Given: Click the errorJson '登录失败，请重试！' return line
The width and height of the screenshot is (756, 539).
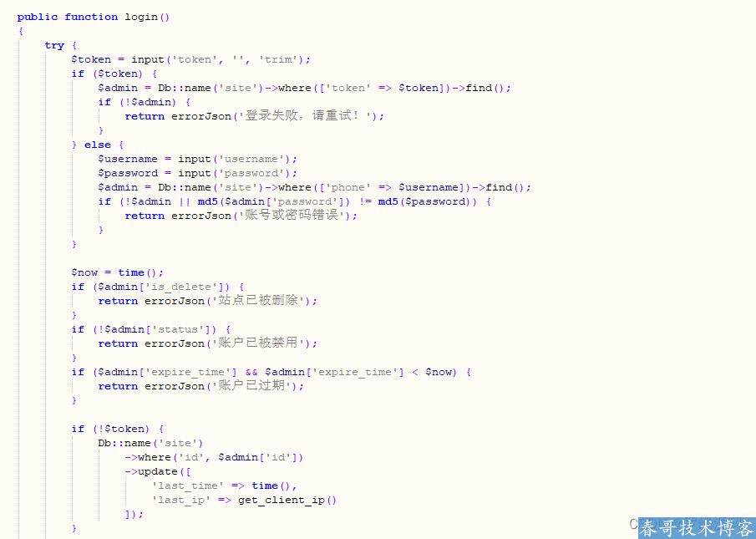Looking at the screenshot, I should click(255, 116).
